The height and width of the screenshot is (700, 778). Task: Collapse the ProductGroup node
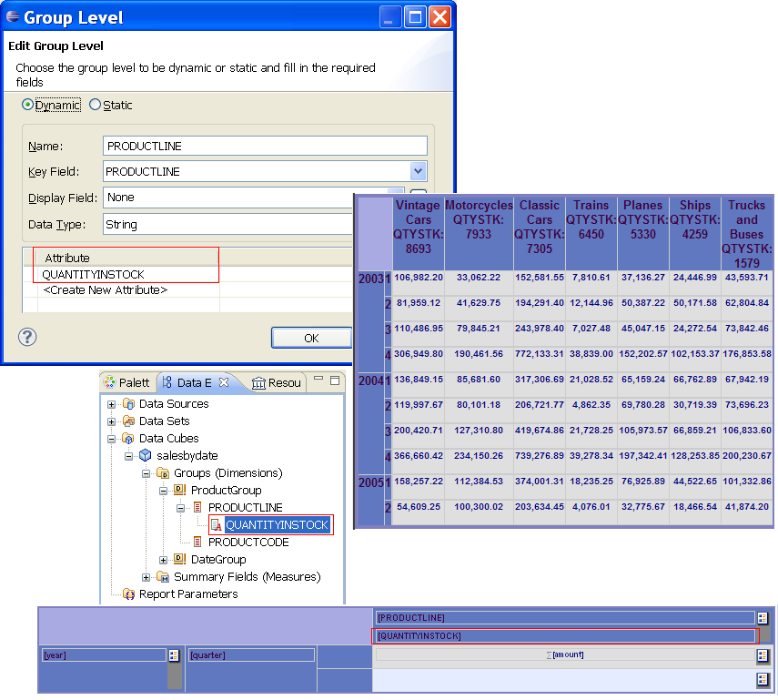click(163, 491)
